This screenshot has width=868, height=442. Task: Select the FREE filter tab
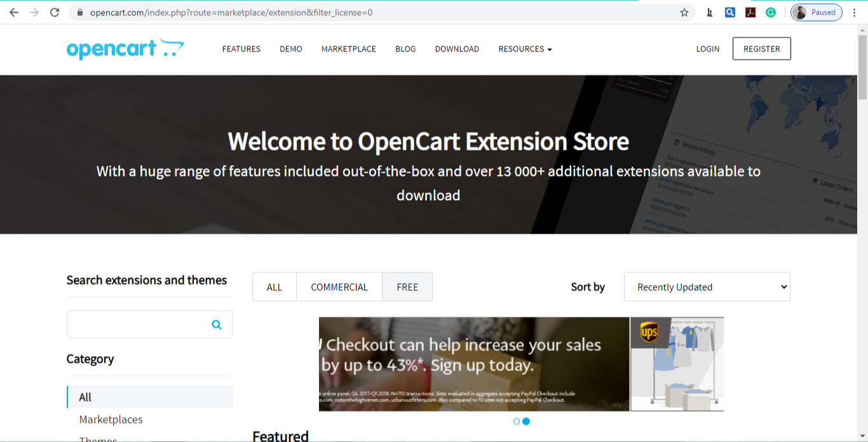pos(407,287)
